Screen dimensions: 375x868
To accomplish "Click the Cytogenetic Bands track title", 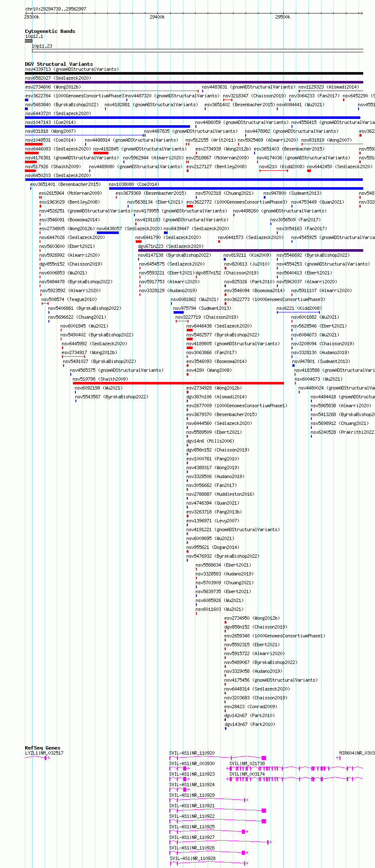I will [x=50, y=31].
